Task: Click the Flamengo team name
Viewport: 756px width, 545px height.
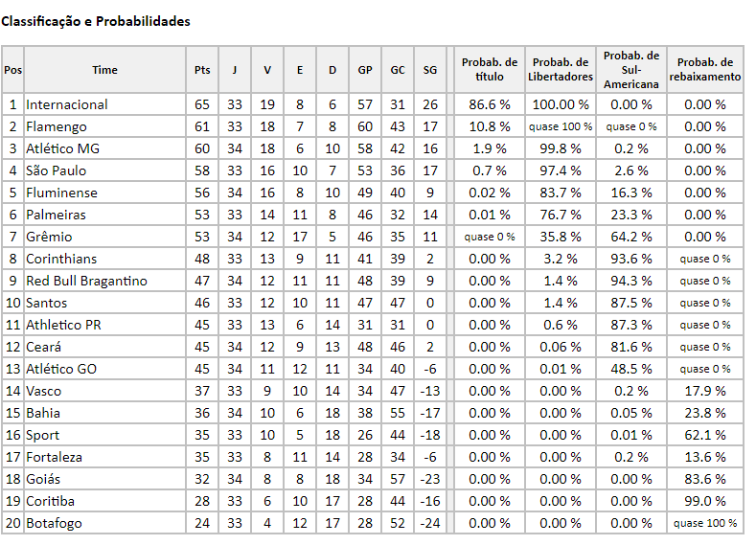Action: [57, 126]
